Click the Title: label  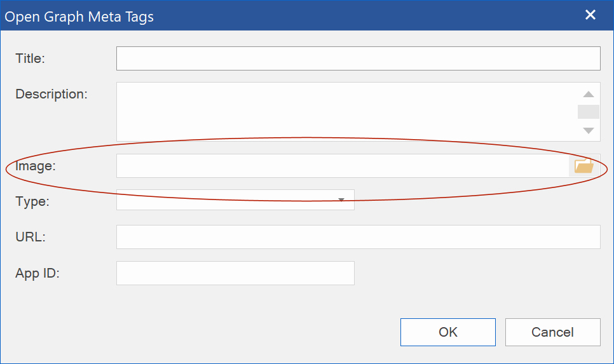[x=30, y=58]
